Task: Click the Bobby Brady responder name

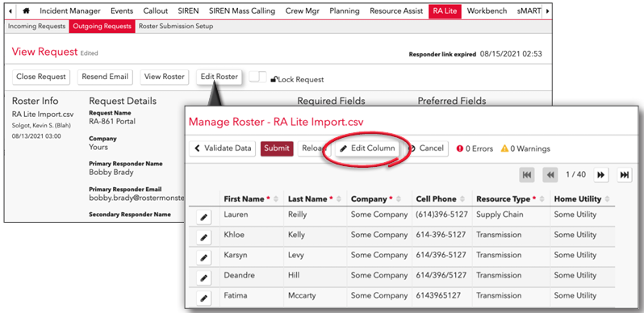Action: (111, 173)
